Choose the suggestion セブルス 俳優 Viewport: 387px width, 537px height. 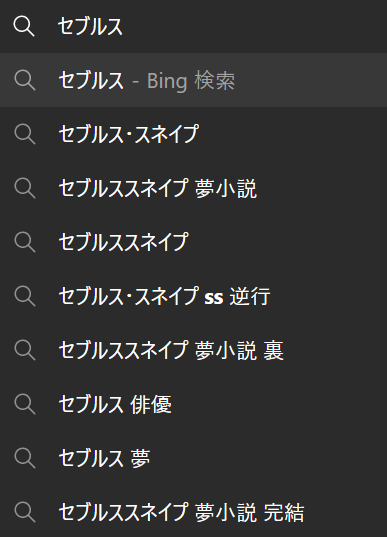[x=194, y=404]
